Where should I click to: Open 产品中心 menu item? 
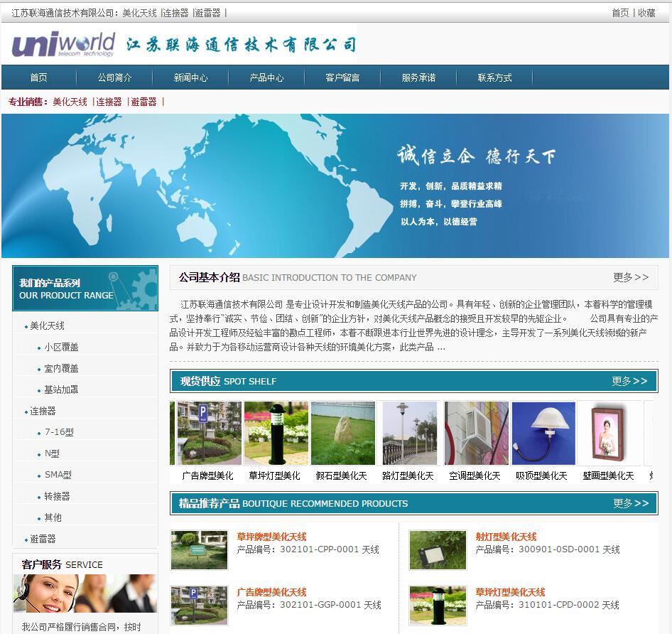[266, 77]
